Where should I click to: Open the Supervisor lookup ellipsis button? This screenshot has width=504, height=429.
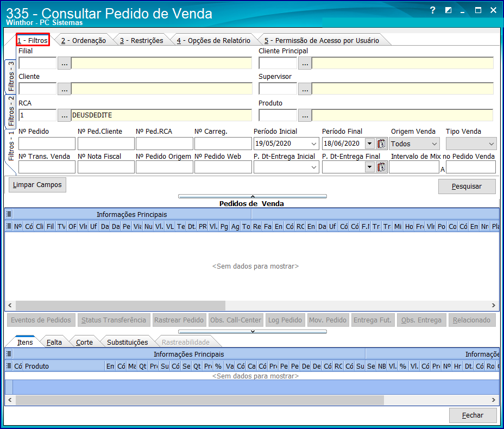[305, 89]
